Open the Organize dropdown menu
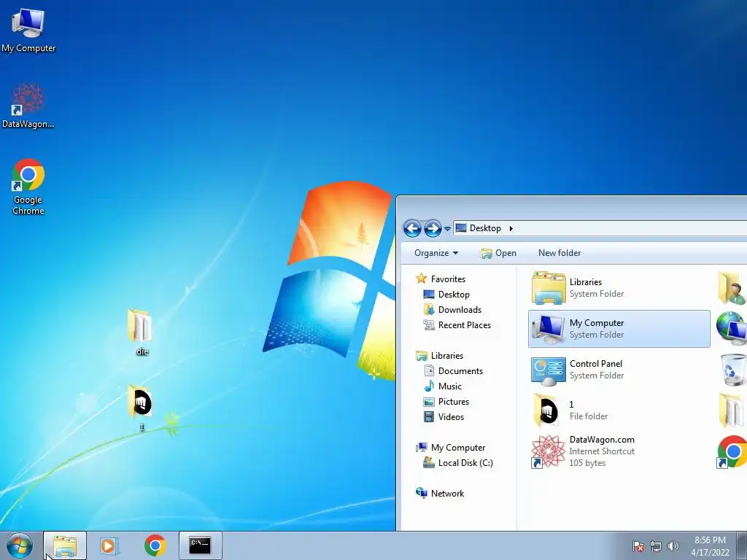The height and width of the screenshot is (560, 747). point(436,253)
